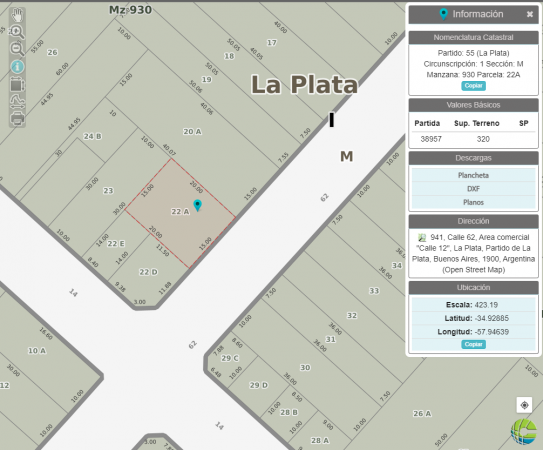The width and height of the screenshot is (543, 450).
Task: Click the green globe logo icon
Action: click(524, 431)
